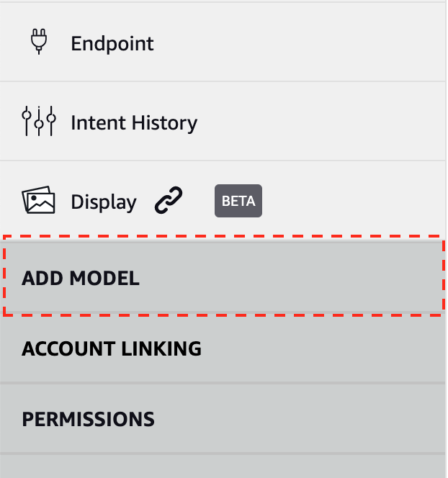The height and width of the screenshot is (478, 448).
Task: Click the Display pictures icon
Action: tap(38, 200)
